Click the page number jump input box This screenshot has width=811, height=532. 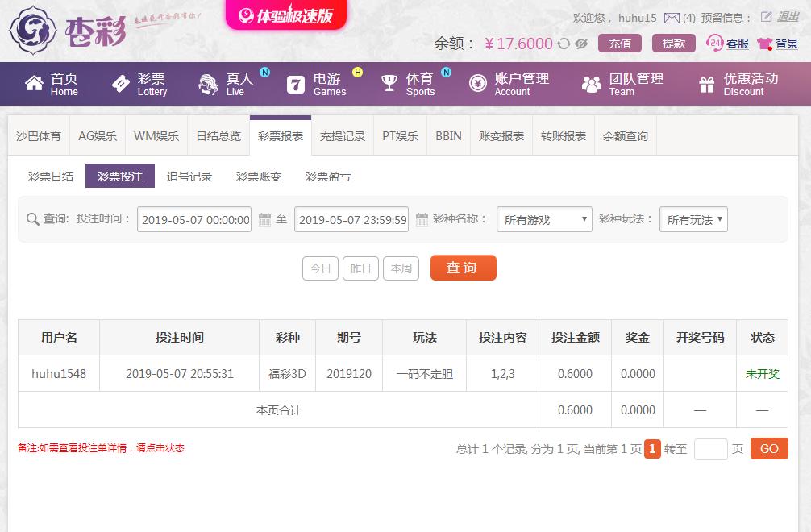711,449
